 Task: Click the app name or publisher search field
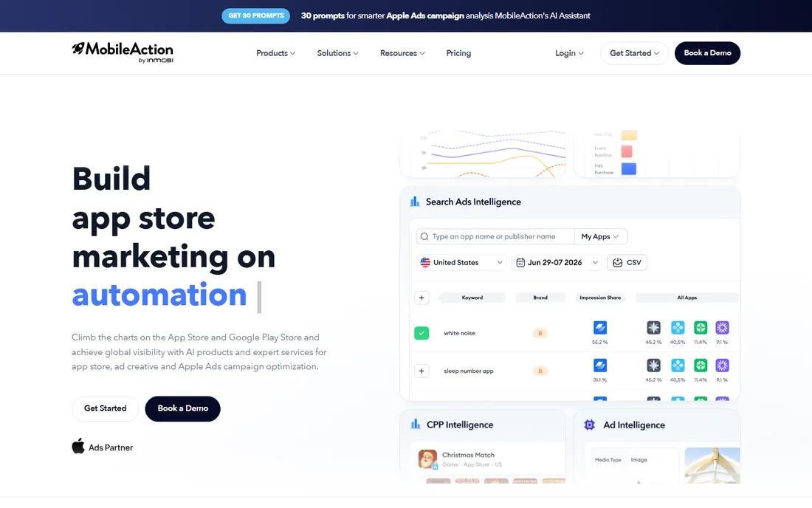495,237
